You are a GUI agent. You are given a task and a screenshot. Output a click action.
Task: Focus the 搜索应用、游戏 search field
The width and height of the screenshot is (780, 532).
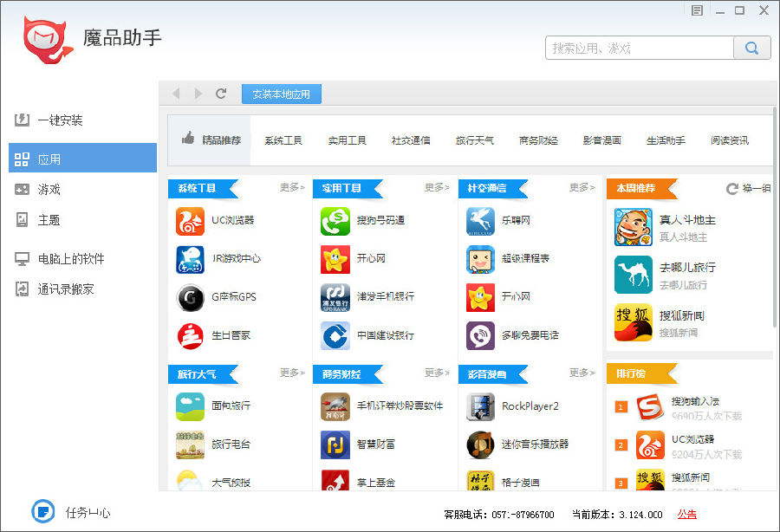point(640,49)
